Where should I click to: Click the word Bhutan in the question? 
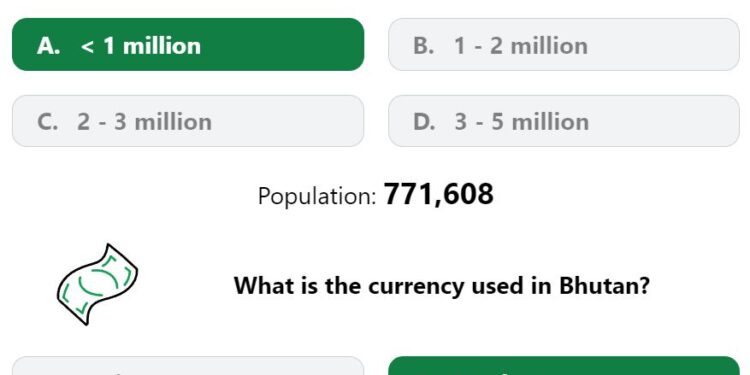pyautogui.click(x=605, y=286)
